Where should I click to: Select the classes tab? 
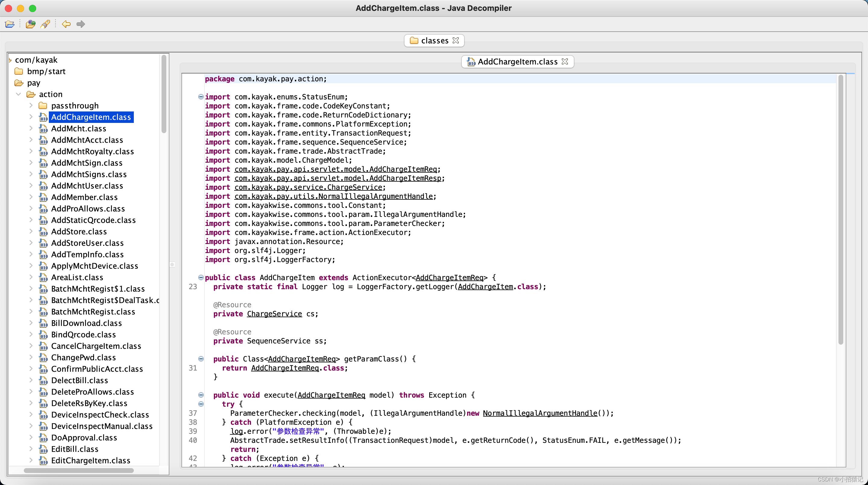(434, 40)
